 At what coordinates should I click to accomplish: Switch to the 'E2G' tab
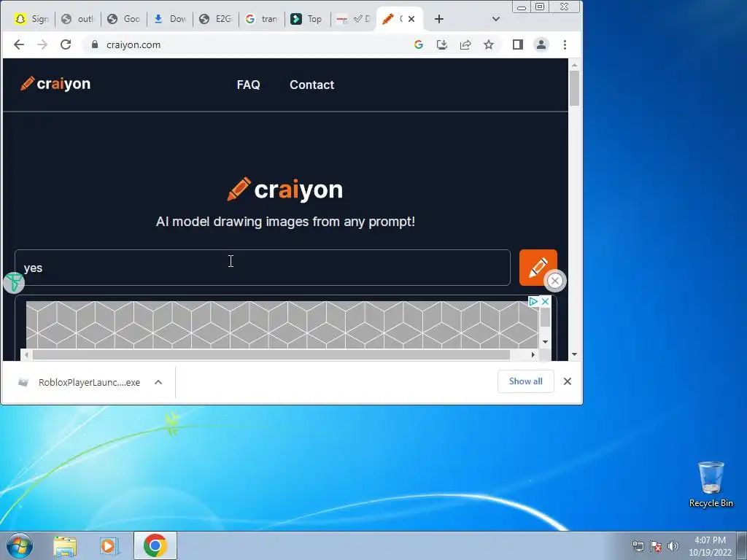pyautogui.click(x=216, y=19)
